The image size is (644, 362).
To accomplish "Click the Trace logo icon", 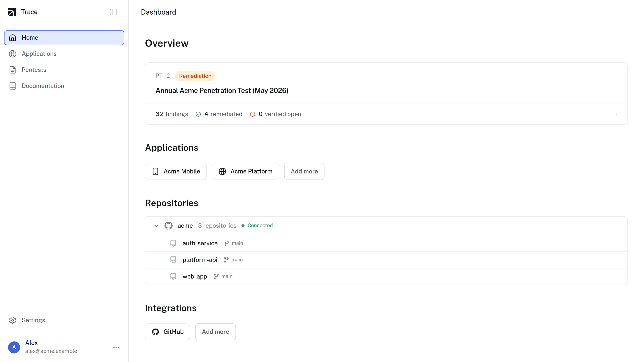I will (12, 12).
